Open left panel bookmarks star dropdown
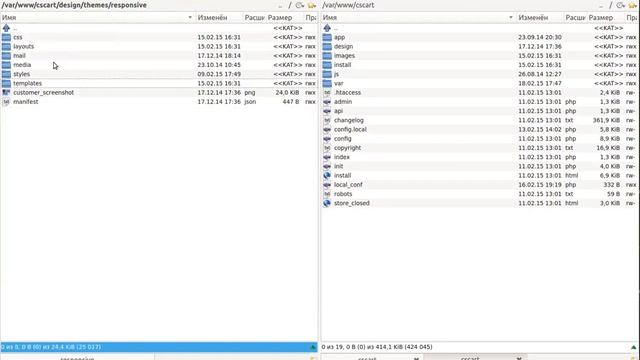 coord(312,5)
